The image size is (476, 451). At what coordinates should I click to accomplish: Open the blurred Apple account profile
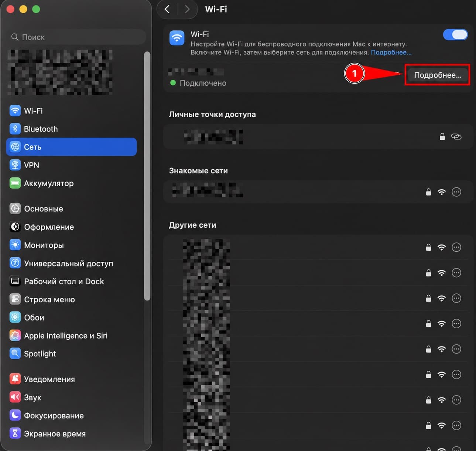tap(60, 72)
